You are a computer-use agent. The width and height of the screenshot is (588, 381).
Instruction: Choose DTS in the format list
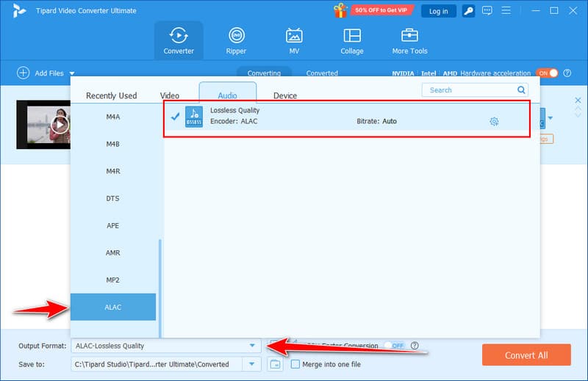113,198
